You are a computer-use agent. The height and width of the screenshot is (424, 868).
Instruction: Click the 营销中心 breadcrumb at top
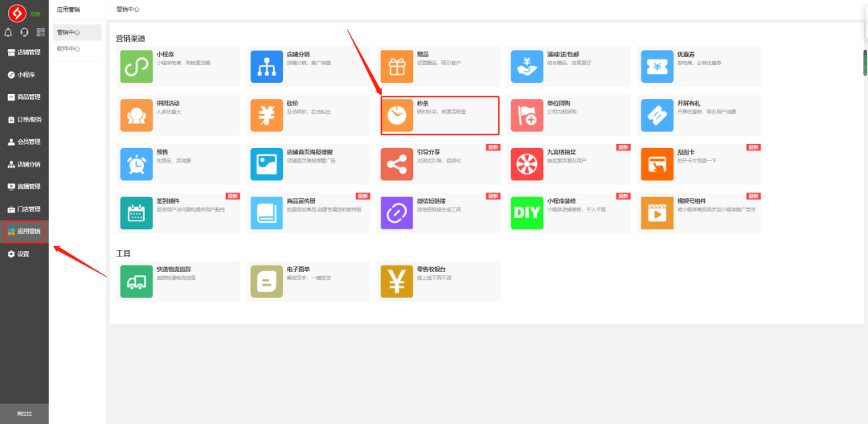pos(128,10)
